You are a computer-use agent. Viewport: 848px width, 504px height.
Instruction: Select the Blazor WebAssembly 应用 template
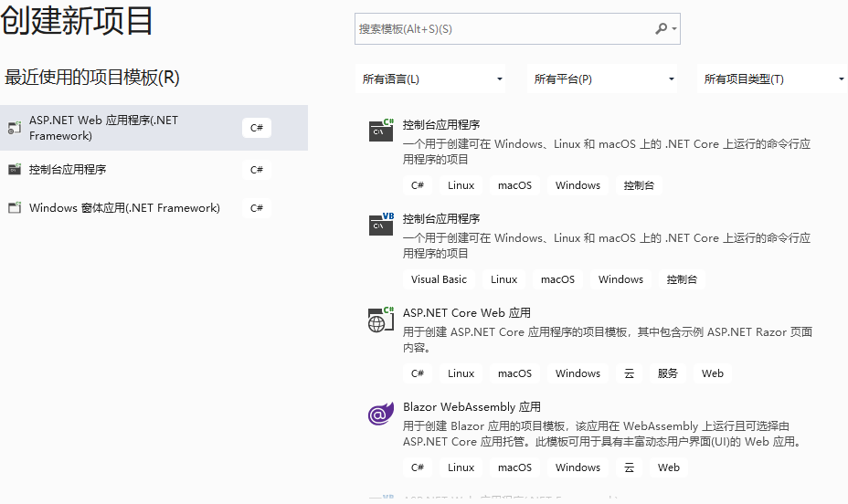pos(472,407)
